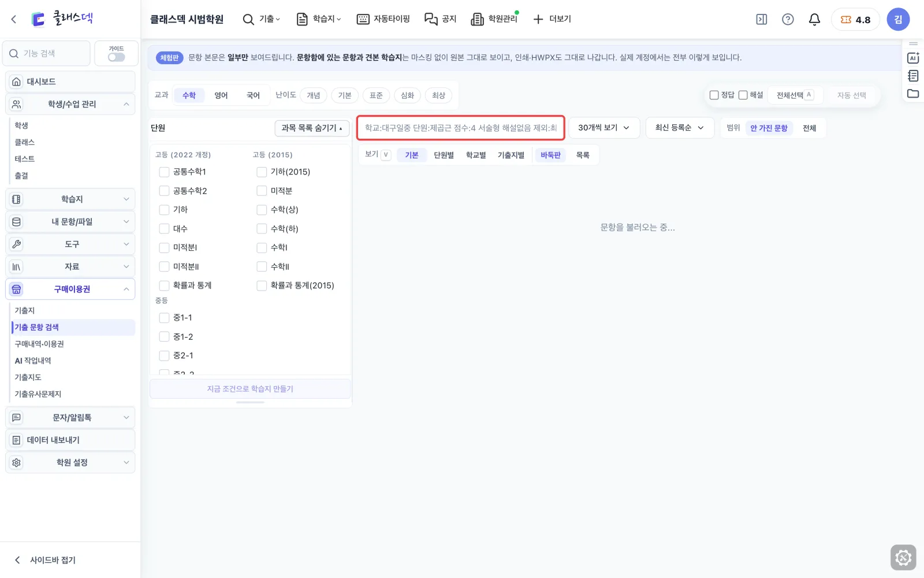
Task: Open the help question mark icon
Action: [x=788, y=19]
